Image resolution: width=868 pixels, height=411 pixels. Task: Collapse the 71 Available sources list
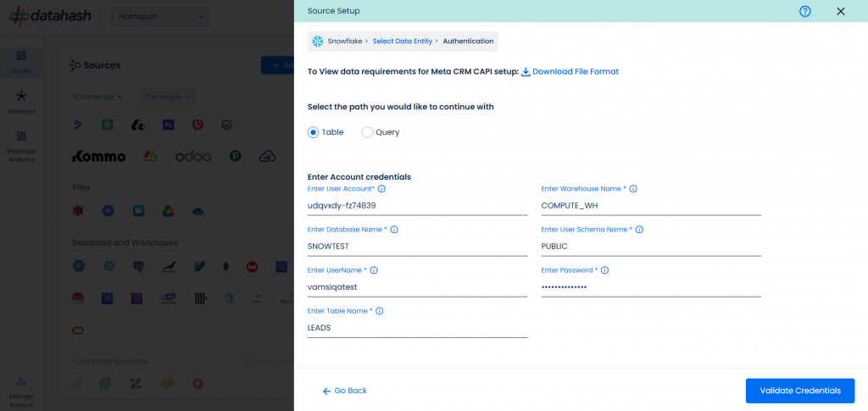tap(166, 97)
